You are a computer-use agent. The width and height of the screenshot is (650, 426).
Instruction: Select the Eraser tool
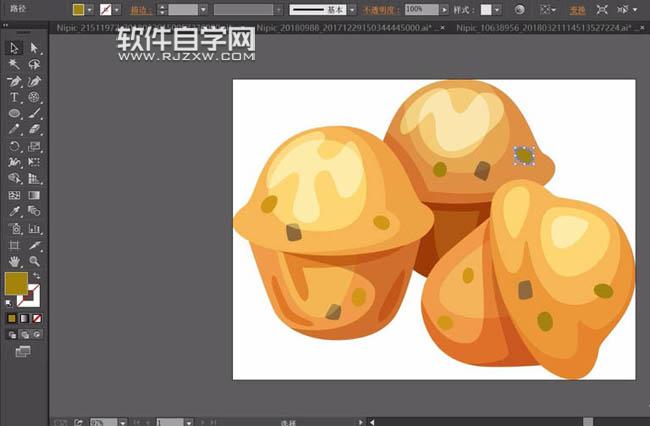click(34, 129)
